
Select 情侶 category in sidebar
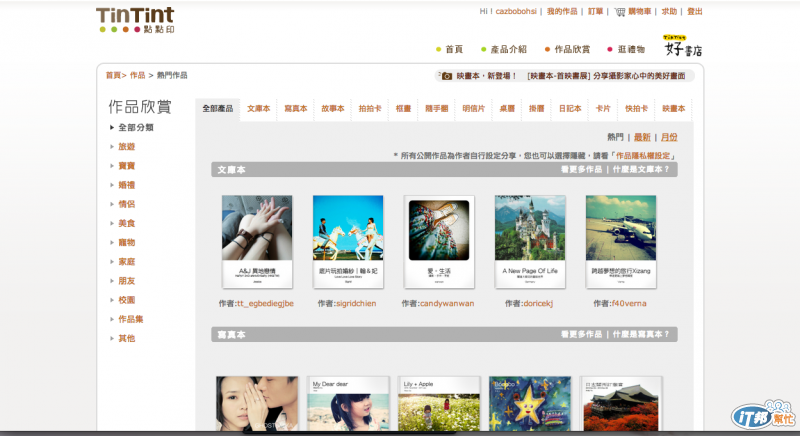coord(127,204)
